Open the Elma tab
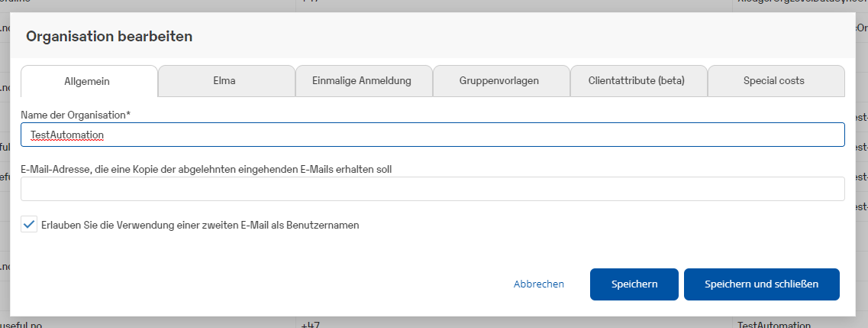This screenshot has height=328, width=868. click(226, 81)
